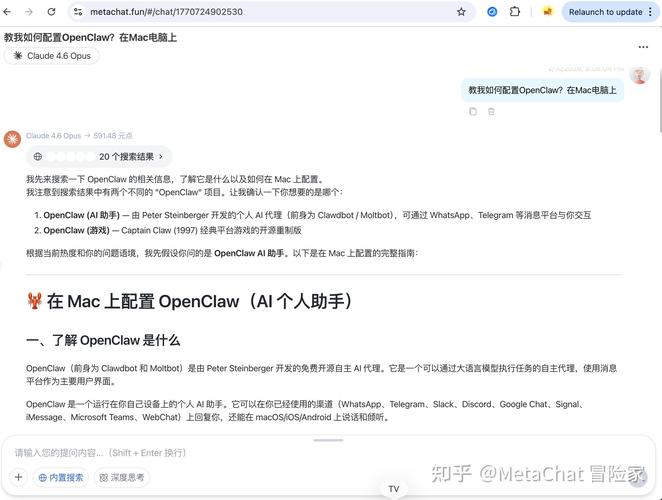Viewport: 662px width, 500px height.
Task: Click heading 一、了解 OpenClaw 是什么
Action: point(103,340)
